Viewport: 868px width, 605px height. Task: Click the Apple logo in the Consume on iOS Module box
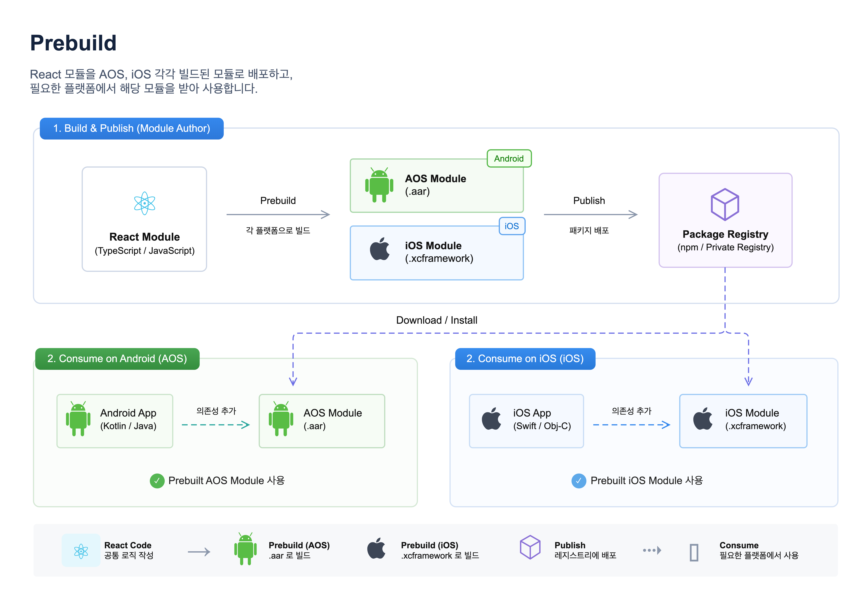[x=703, y=419]
